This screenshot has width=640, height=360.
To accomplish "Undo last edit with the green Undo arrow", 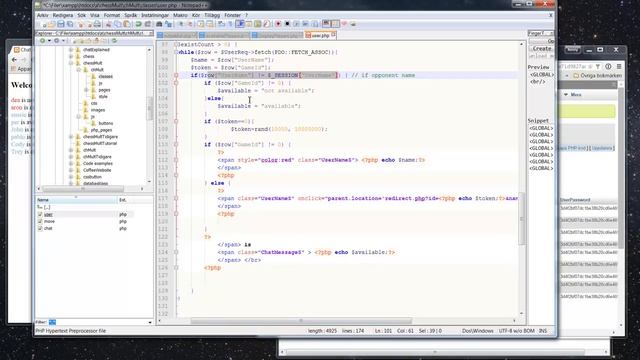I will (x=138, y=24).
